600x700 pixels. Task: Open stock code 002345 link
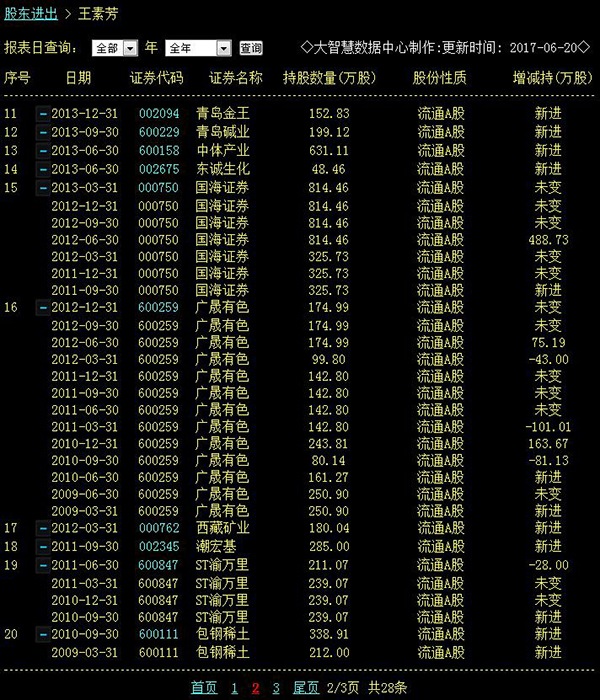[x=159, y=547]
